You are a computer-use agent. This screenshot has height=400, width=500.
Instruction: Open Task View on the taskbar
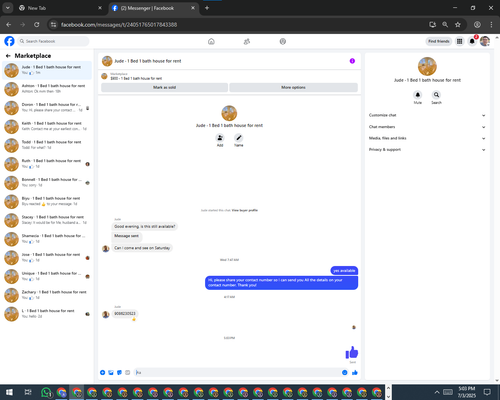tap(28, 392)
